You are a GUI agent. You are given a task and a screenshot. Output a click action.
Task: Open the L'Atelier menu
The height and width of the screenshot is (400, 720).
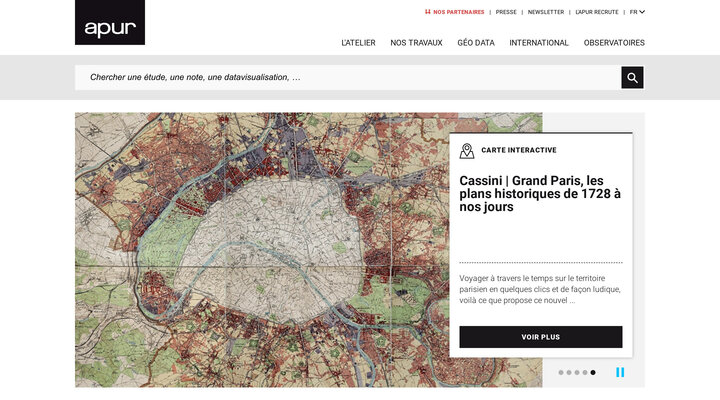358,43
